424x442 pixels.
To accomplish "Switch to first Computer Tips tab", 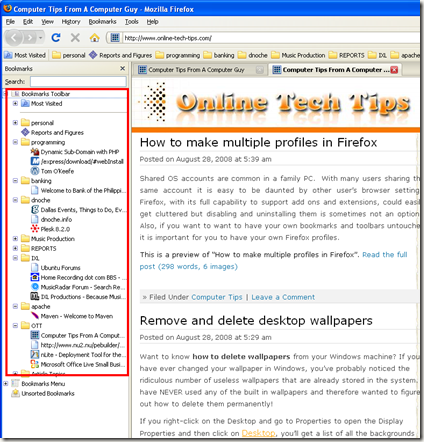I will point(196,70).
